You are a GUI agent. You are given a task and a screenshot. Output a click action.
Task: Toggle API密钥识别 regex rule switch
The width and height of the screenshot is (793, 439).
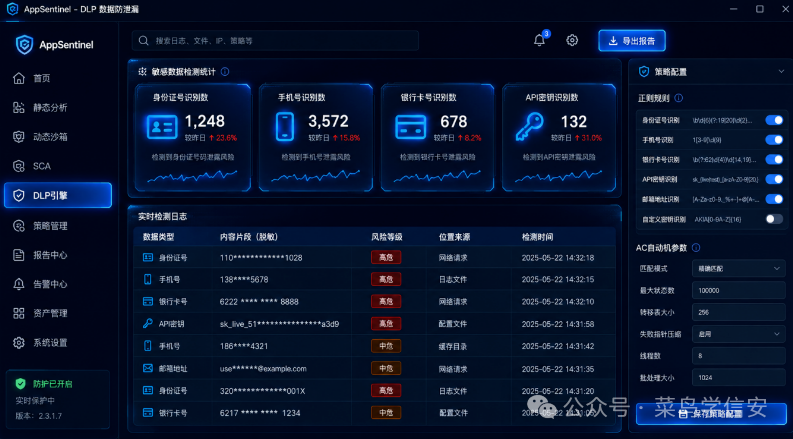click(x=774, y=179)
